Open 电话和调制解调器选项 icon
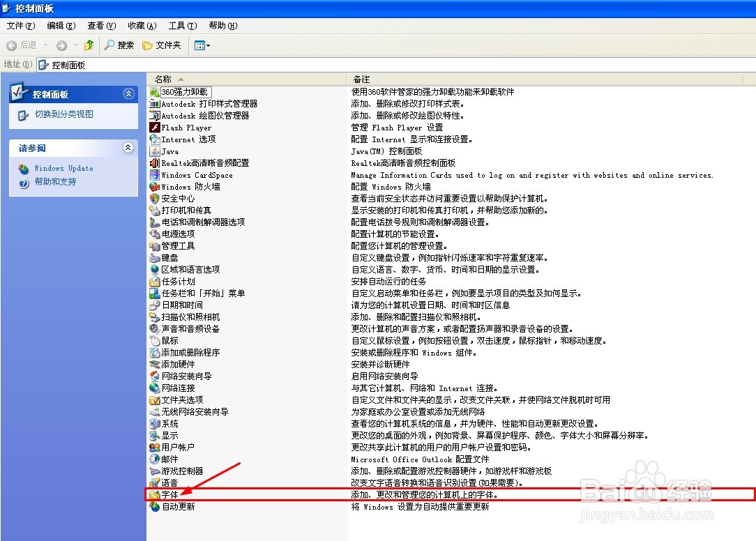Viewport: 756px width, 541px height. click(154, 222)
